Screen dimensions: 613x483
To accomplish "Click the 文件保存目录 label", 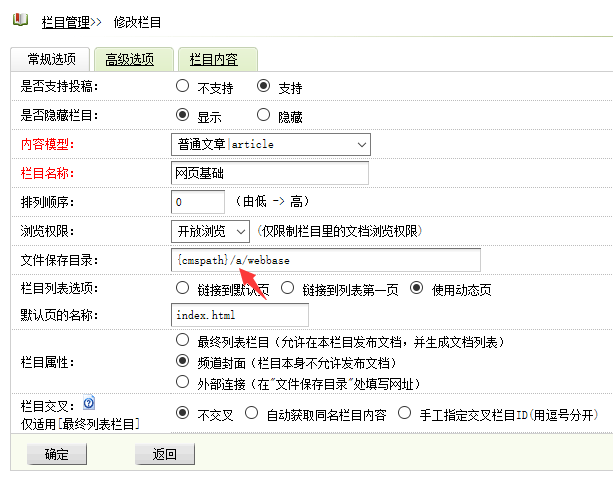I will tap(59, 260).
